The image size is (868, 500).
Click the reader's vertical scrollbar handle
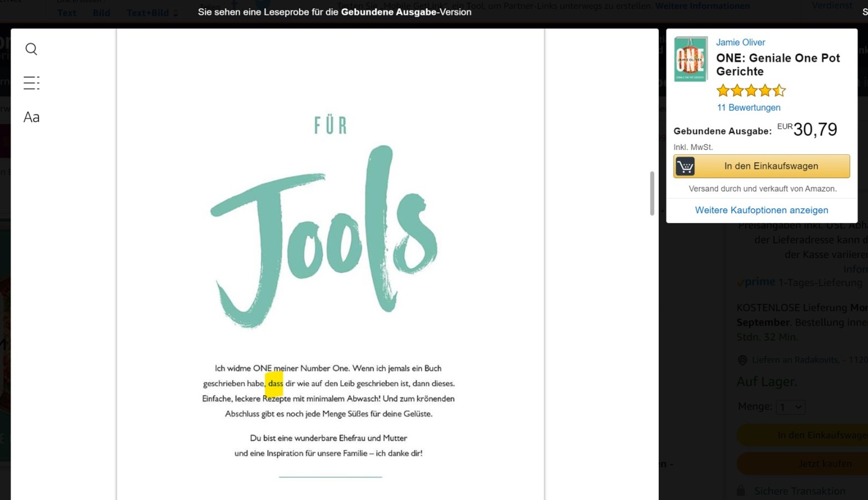click(x=652, y=193)
